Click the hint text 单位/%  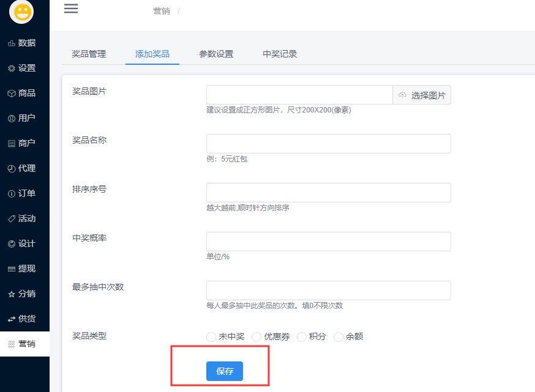218,257
